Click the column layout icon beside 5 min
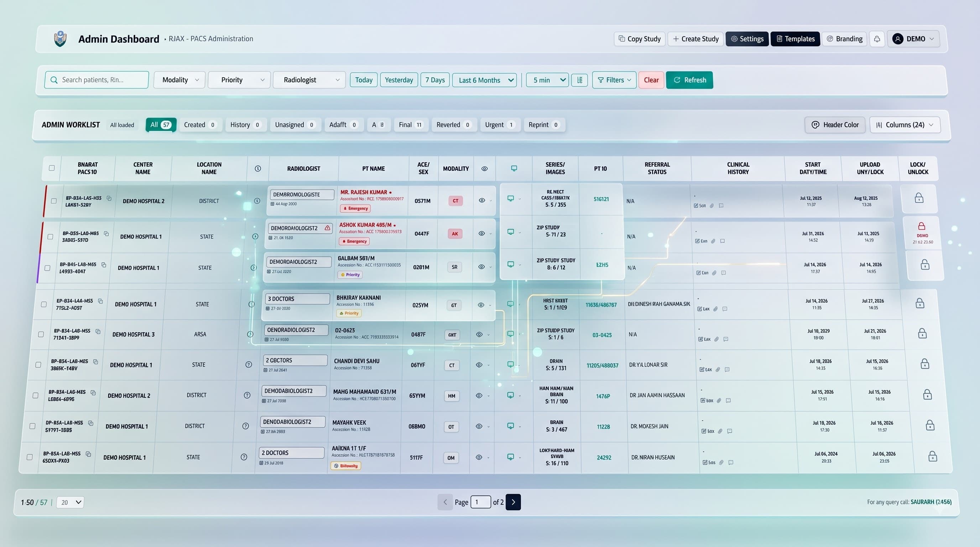 pos(579,80)
